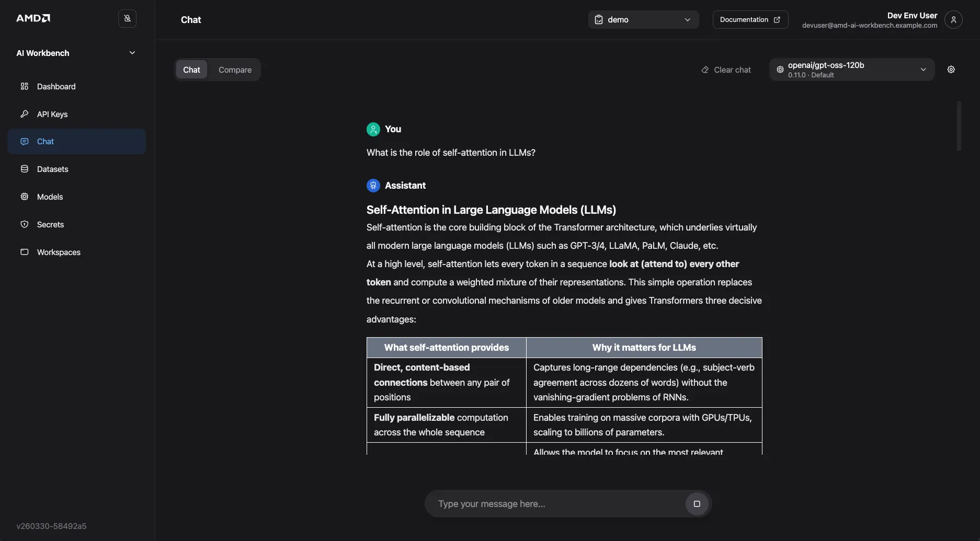Switch to the Chat tab
The width and height of the screenshot is (980, 541).
pyautogui.click(x=191, y=70)
